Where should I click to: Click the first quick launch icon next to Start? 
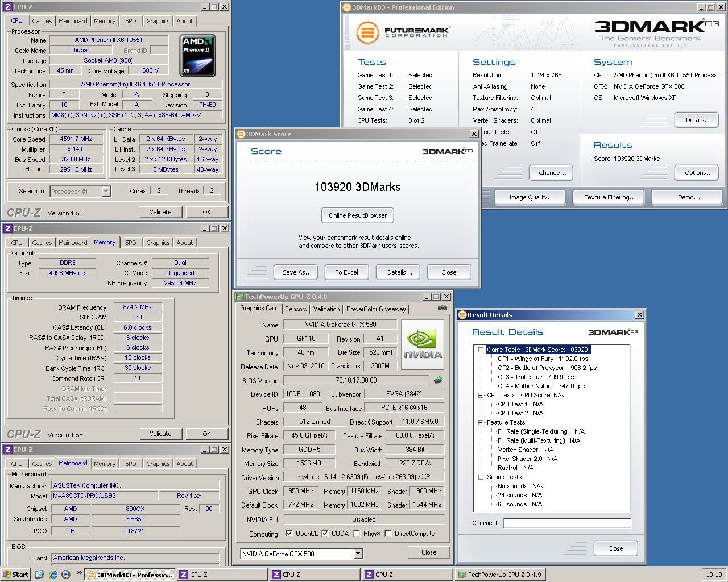tap(39, 575)
